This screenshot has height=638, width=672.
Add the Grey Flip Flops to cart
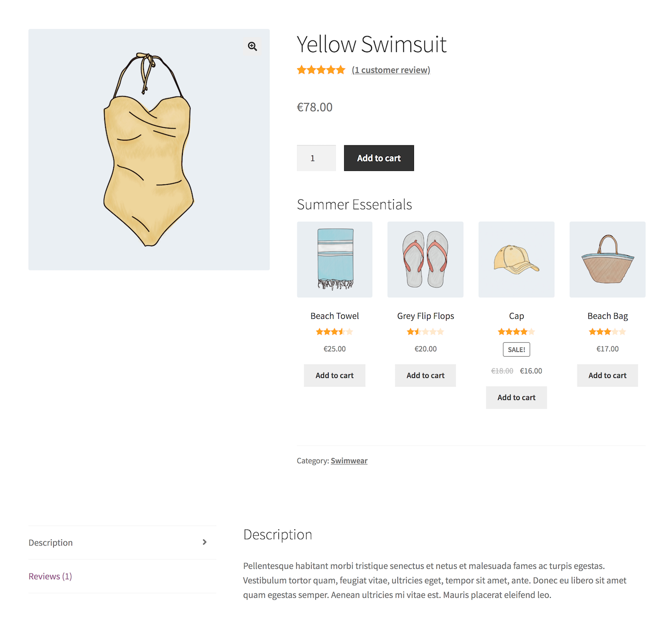pyautogui.click(x=425, y=375)
